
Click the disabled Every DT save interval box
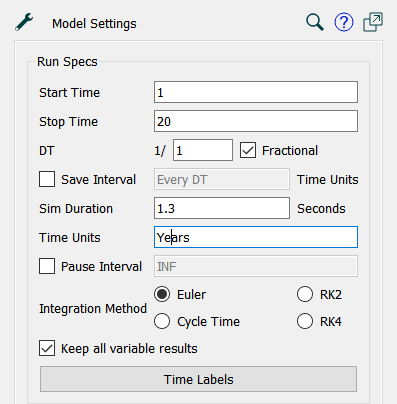click(222, 179)
